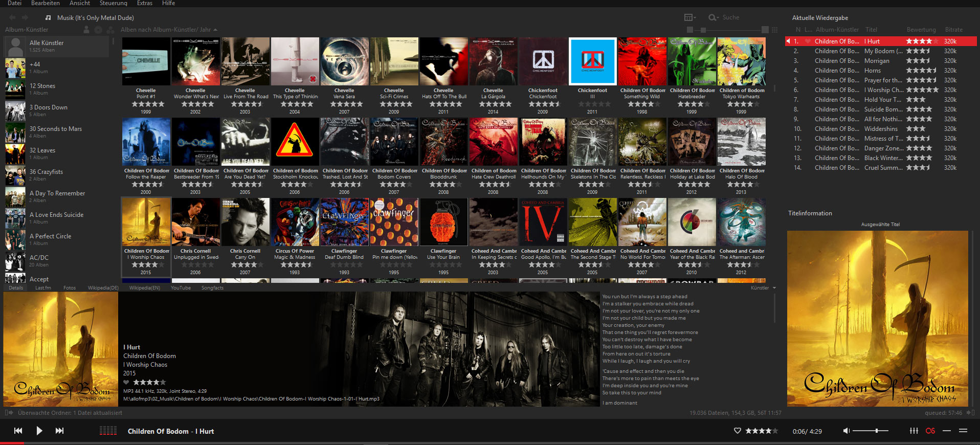The height and width of the screenshot is (445, 980).
Task: Switch to the grid tile view icon
Action: [774, 30]
